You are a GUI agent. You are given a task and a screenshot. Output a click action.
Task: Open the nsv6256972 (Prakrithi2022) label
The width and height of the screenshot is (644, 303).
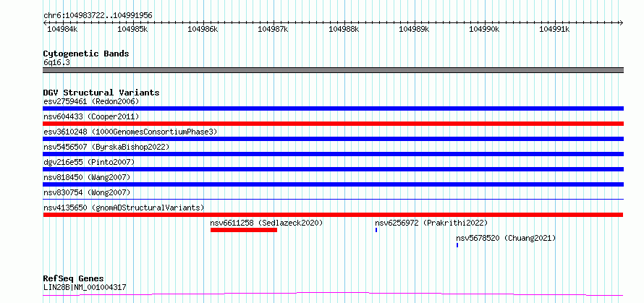[x=431, y=223]
